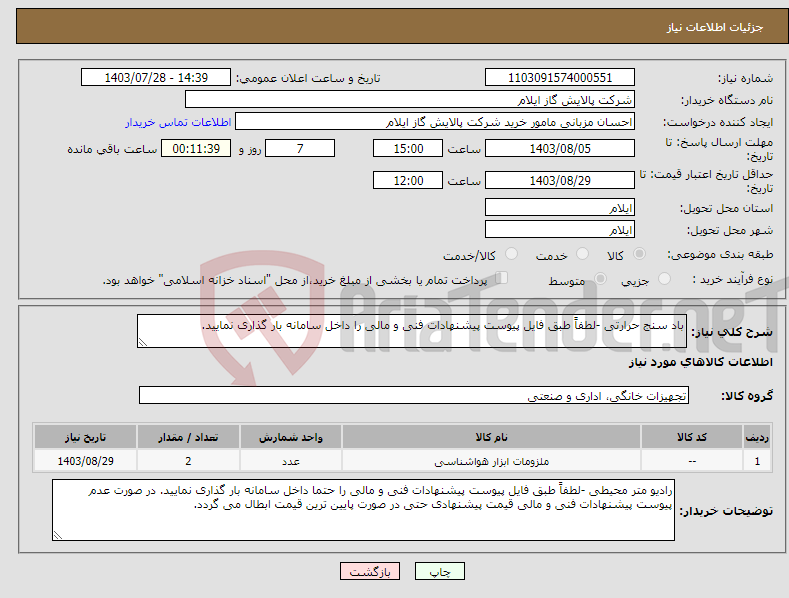789x598 pixels.
Task: Click the response deadline date 1403/08/05
Action: [560, 148]
